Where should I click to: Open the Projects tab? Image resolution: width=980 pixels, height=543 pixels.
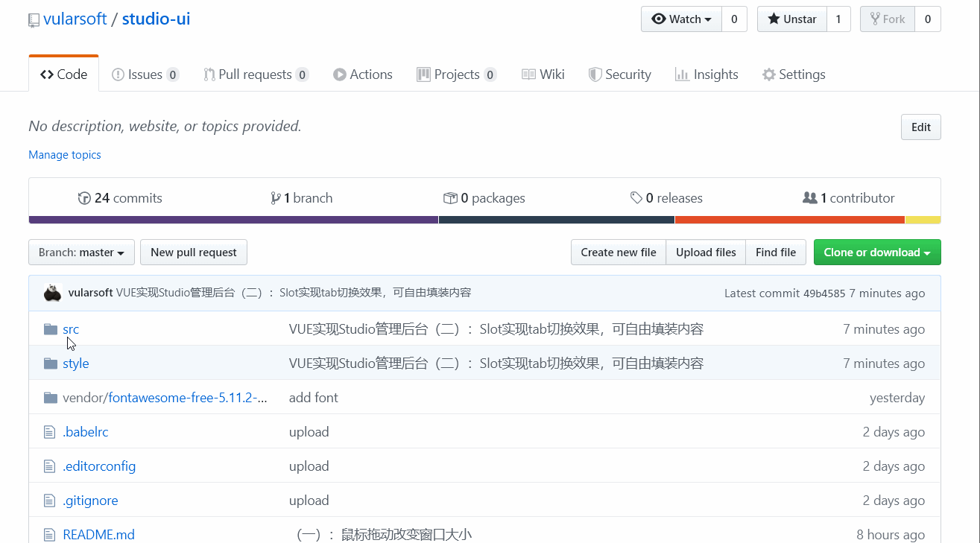(x=457, y=74)
